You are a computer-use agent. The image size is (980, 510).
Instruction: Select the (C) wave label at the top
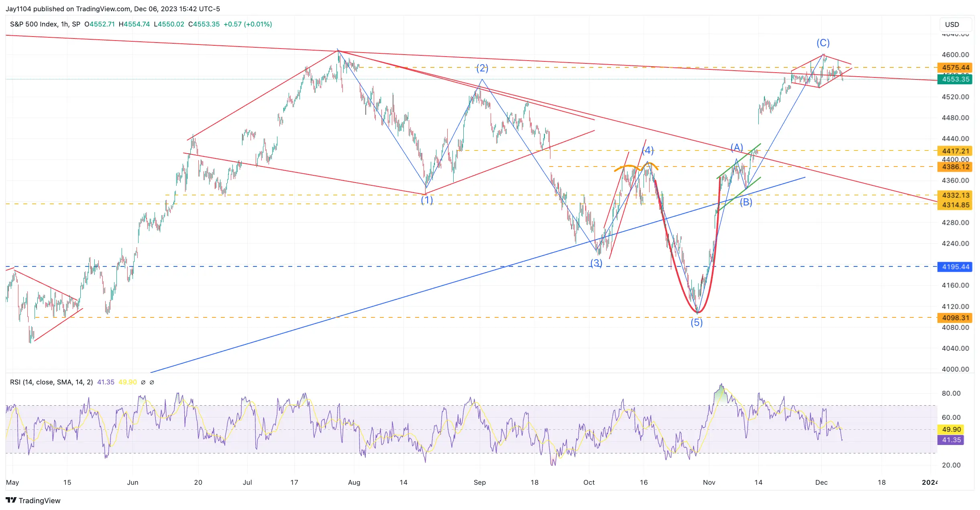823,43
